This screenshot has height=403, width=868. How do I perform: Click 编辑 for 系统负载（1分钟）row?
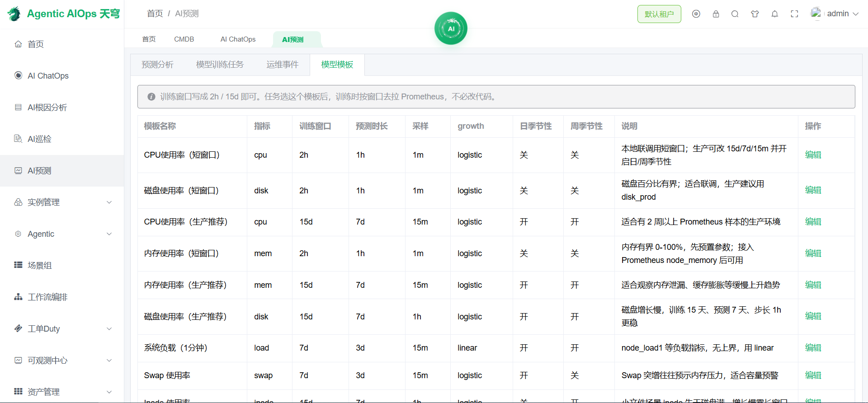tap(813, 348)
